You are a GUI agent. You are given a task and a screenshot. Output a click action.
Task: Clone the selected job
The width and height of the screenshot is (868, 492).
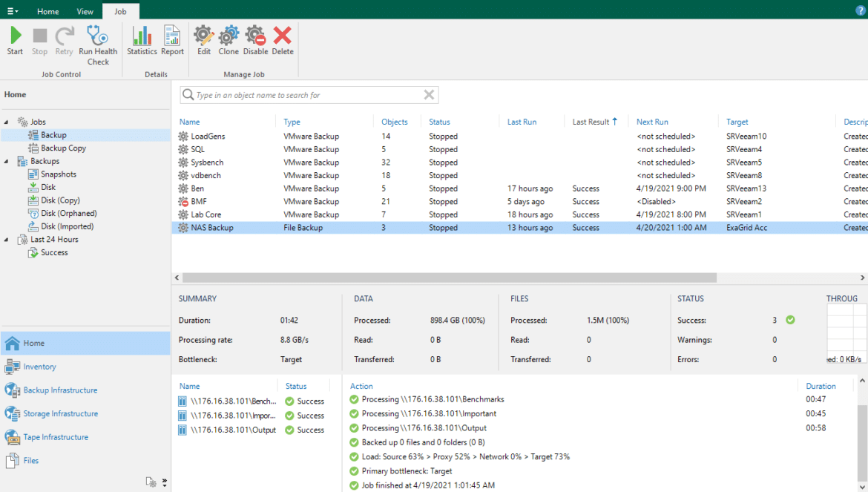[x=228, y=40]
